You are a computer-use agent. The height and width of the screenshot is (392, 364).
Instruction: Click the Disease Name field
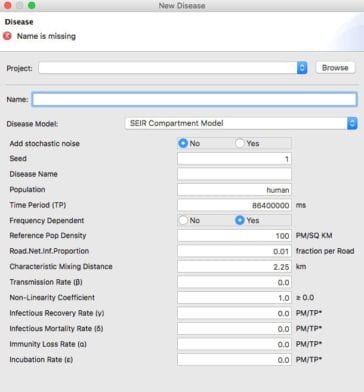(x=234, y=174)
